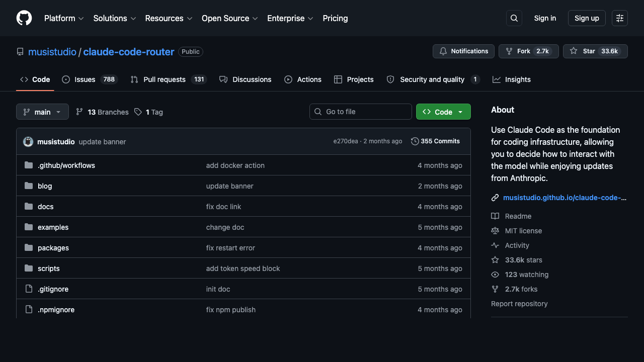The image size is (644, 362).
Task: Open the .npmignore file name
Action: point(56,310)
